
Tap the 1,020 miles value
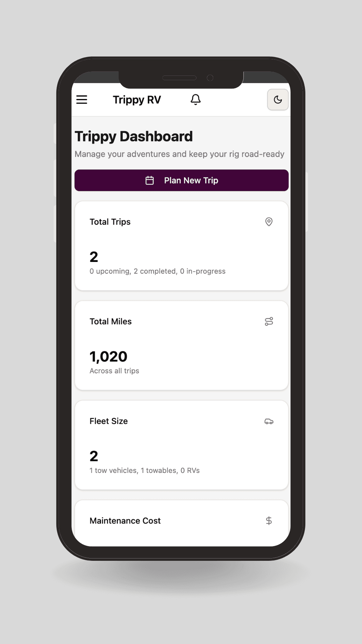click(108, 356)
